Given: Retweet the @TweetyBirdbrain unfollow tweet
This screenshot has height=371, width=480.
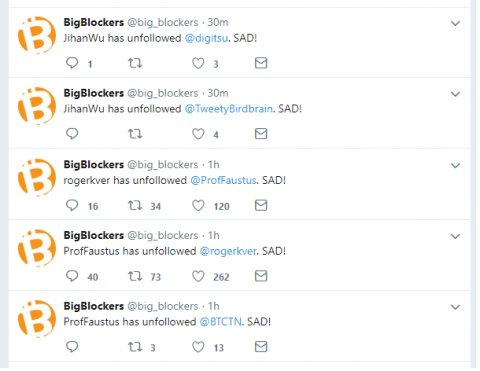Looking at the screenshot, I should pyautogui.click(x=135, y=134).
